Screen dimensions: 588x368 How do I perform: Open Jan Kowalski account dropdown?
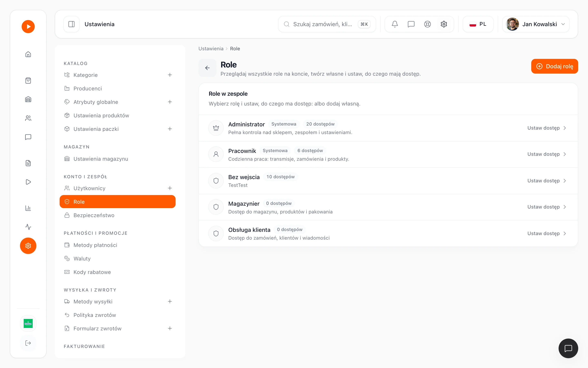click(x=536, y=24)
